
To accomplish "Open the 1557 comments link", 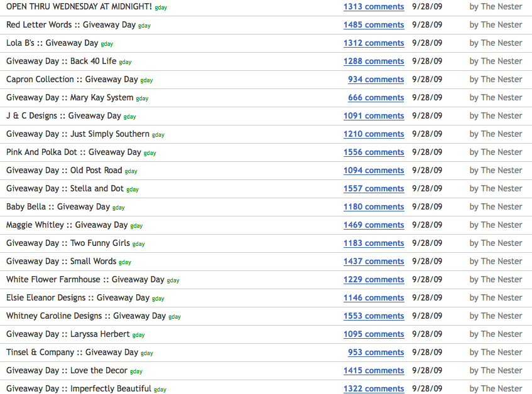I will [374, 188].
